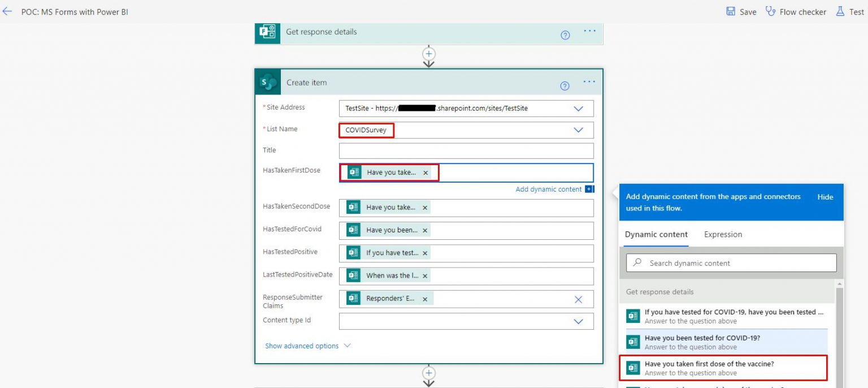Select the Dynamic content tab
This screenshot has width=868, height=388.
(656, 234)
